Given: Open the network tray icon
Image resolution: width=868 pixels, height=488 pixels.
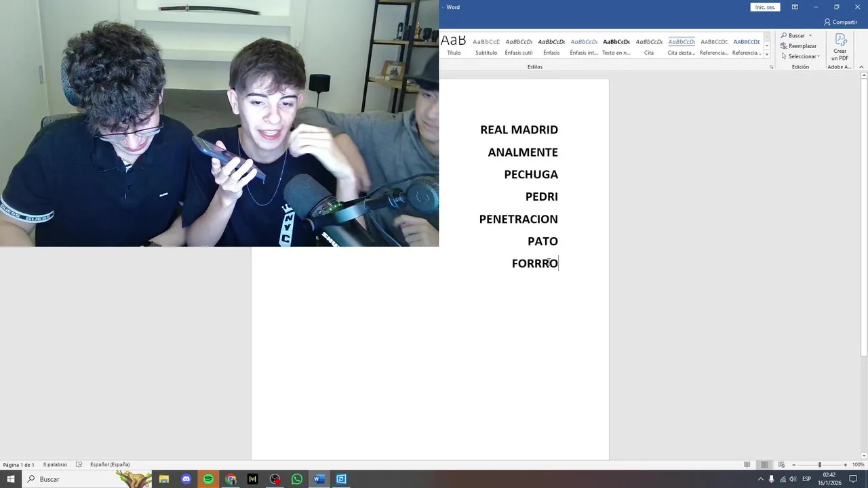Looking at the screenshot, I should click(783, 479).
